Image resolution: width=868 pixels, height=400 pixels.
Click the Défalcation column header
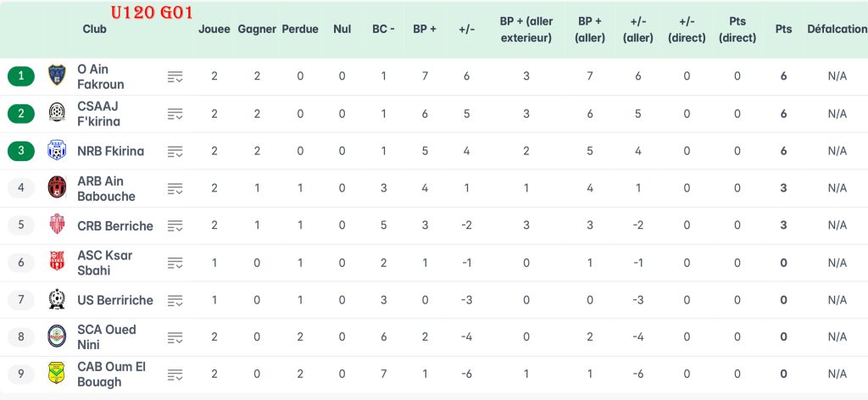click(837, 29)
